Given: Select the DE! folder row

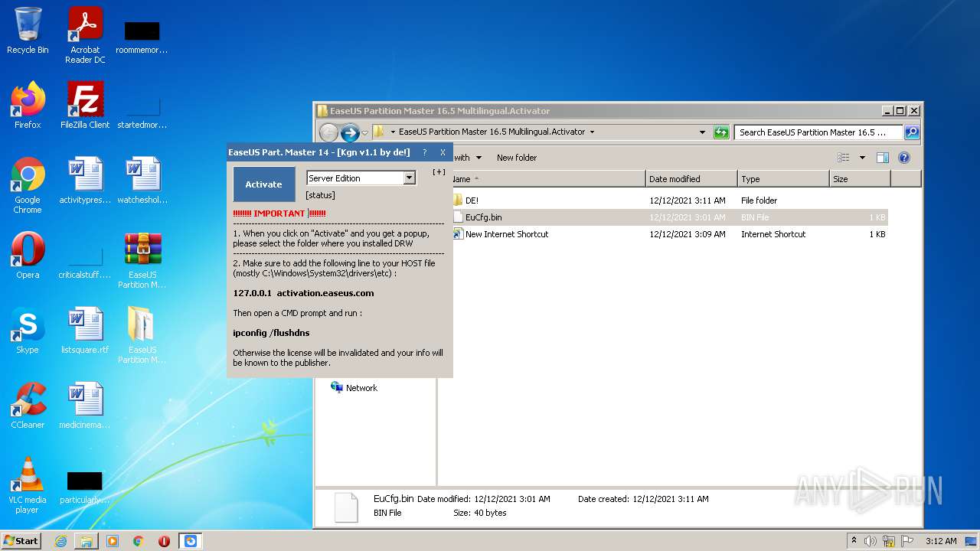Looking at the screenshot, I should click(669, 201).
